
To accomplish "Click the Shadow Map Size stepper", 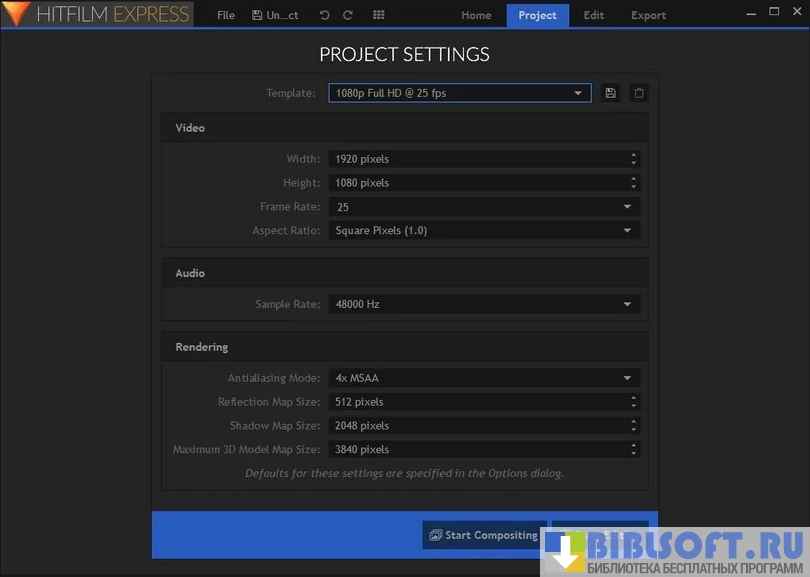I will click(633, 426).
